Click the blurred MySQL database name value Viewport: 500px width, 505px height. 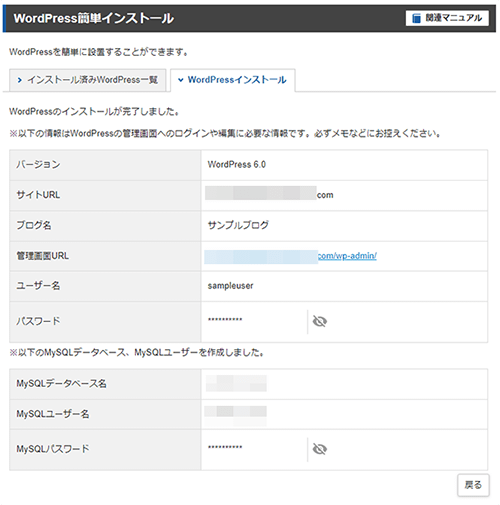pyautogui.click(x=236, y=383)
